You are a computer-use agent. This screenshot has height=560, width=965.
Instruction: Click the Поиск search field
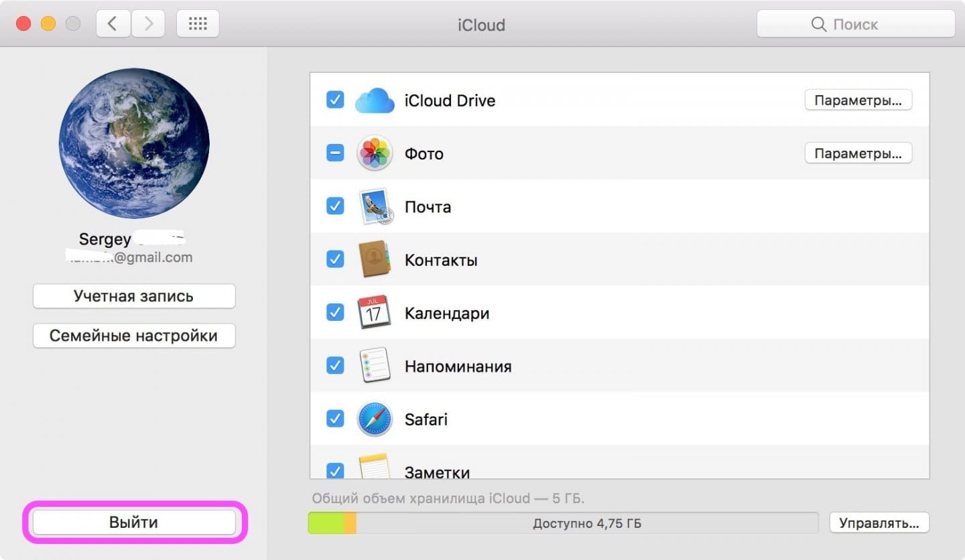(856, 24)
